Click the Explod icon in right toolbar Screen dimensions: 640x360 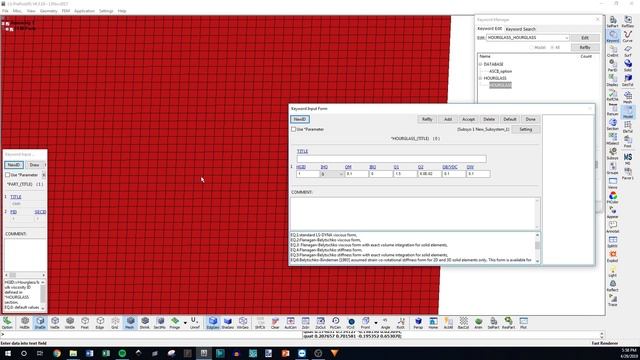613,256
